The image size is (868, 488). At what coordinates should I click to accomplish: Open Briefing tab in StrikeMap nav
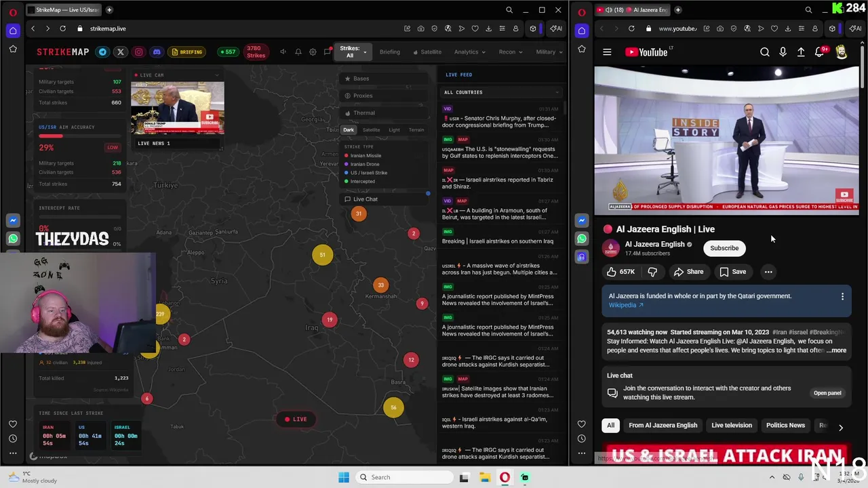389,52
